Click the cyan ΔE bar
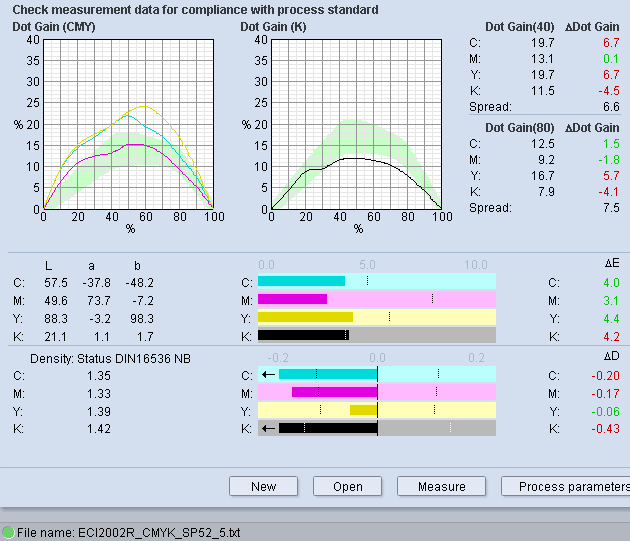This screenshot has height=541, width=630. coord(301,281)
